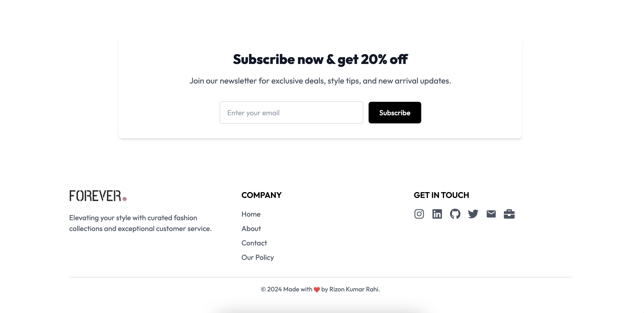644x313 pixels.
Task: Click the GET IN TOUCH heading
Action: (442, 195)
